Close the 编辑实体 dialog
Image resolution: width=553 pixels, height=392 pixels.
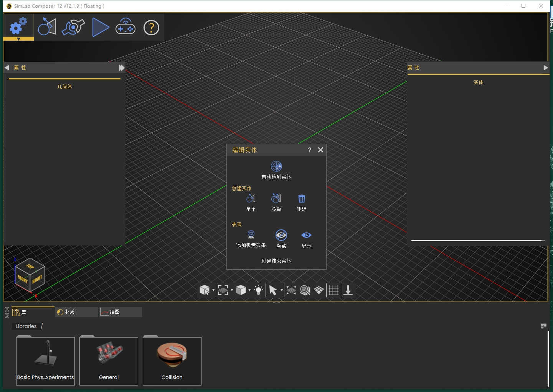coord(321,150)
